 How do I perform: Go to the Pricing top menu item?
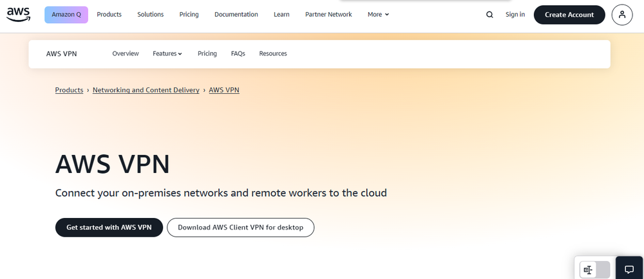coord(189,15)
